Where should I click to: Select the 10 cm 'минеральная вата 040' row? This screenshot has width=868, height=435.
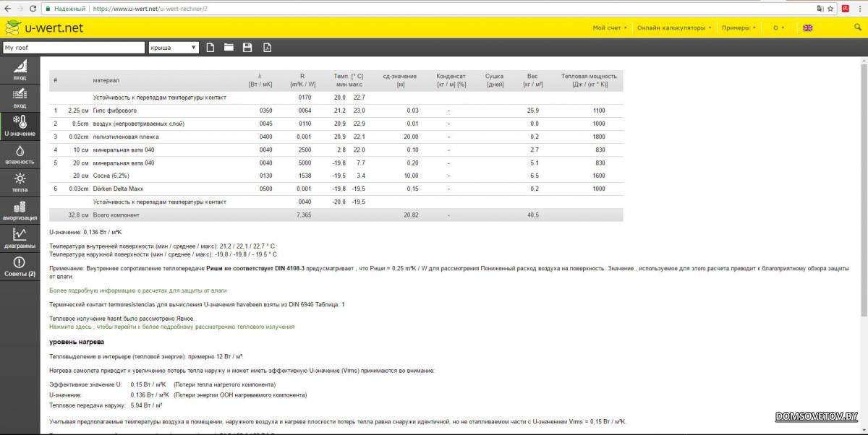(336, 150)
